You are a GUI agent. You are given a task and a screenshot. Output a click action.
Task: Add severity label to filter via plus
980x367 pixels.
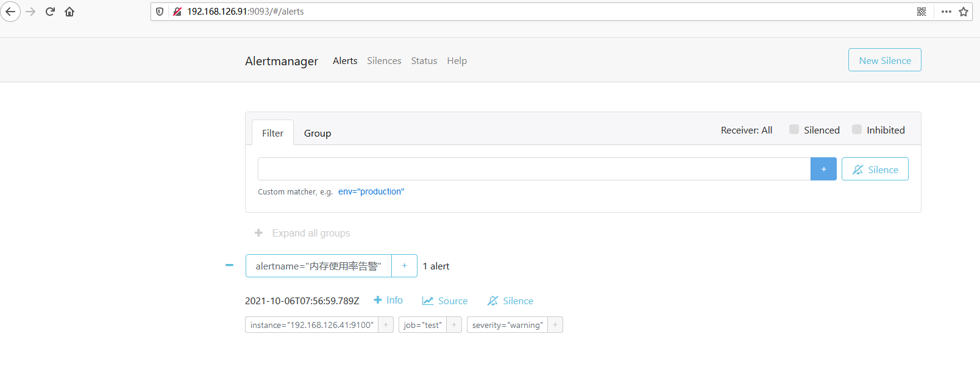[x=555, y=325]
